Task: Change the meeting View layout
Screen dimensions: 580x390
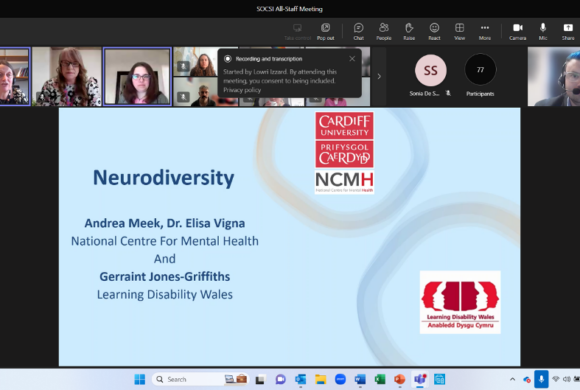Action: pos(459,31)
